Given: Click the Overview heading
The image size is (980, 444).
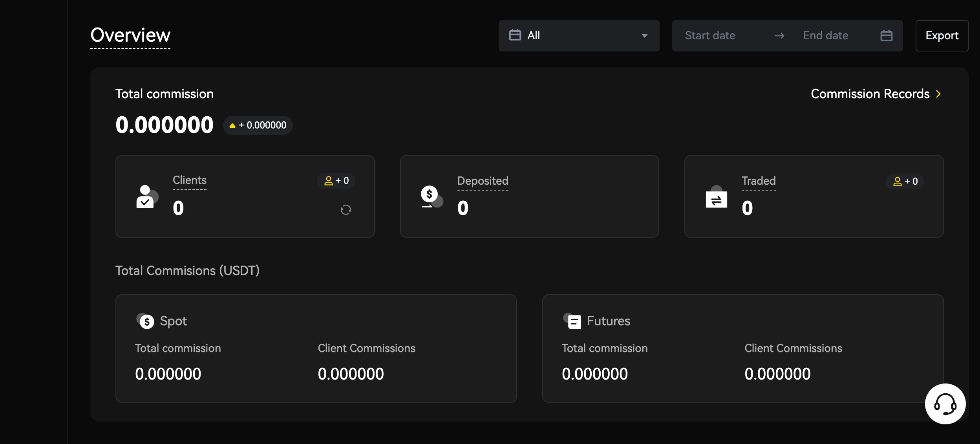Looking at the screenshot, I should click(130, 35).
